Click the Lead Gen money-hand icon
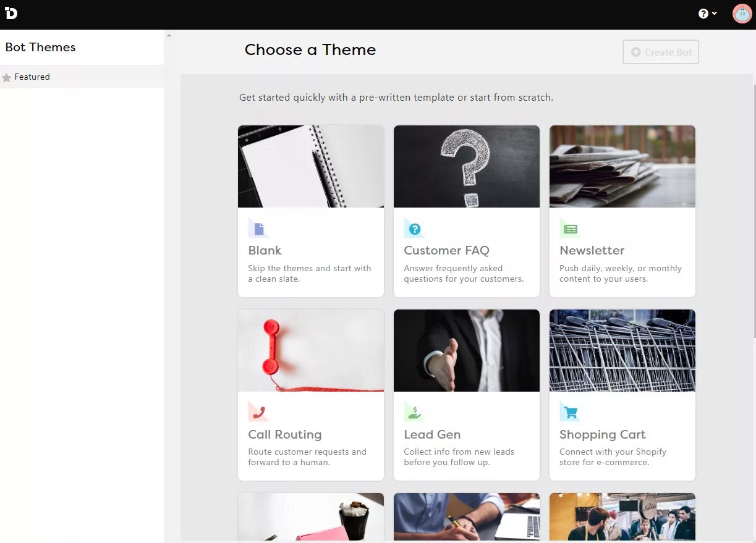Screen dimensions: 756x543 coord(415,411)
